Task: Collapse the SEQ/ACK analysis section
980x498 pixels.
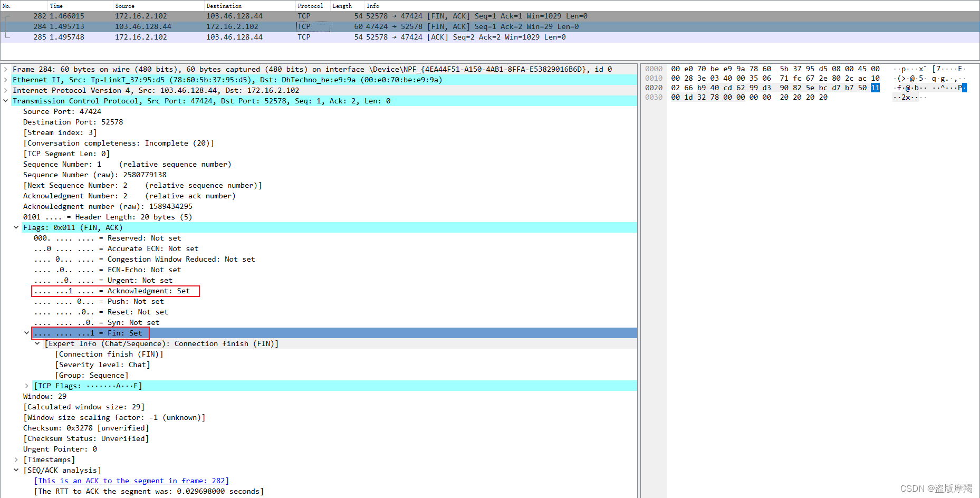Action: [16, 470]
